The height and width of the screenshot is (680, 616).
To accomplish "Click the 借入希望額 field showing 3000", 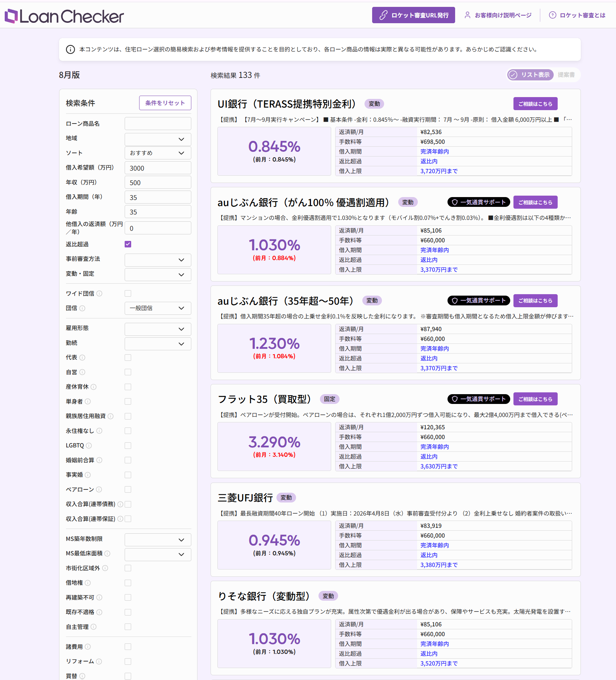I will 158,168.
